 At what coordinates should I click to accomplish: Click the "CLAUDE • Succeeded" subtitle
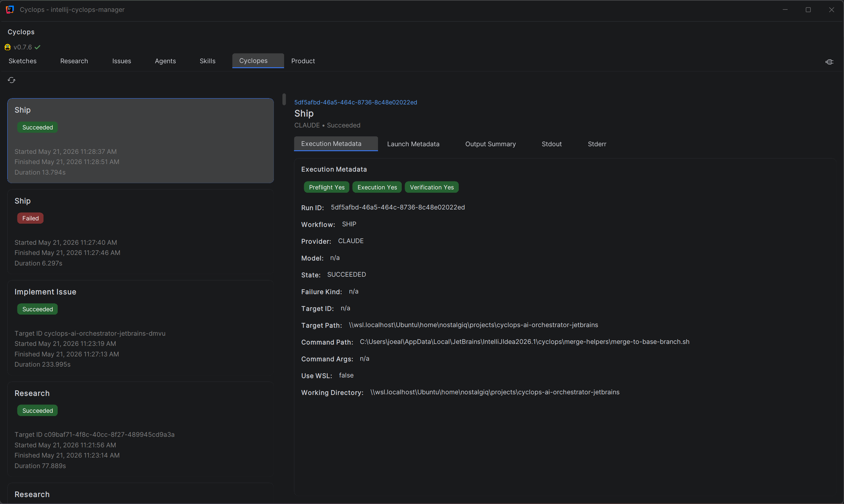click(327, 125)
